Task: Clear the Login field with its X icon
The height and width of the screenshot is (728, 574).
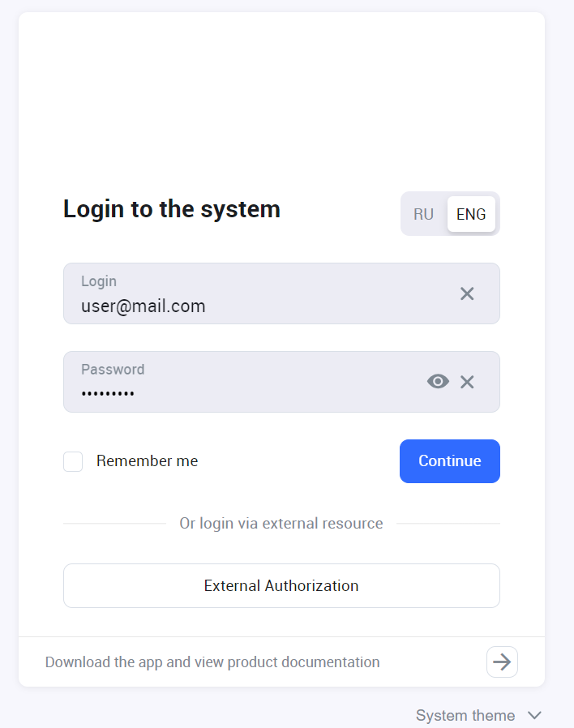Action: 467,293
